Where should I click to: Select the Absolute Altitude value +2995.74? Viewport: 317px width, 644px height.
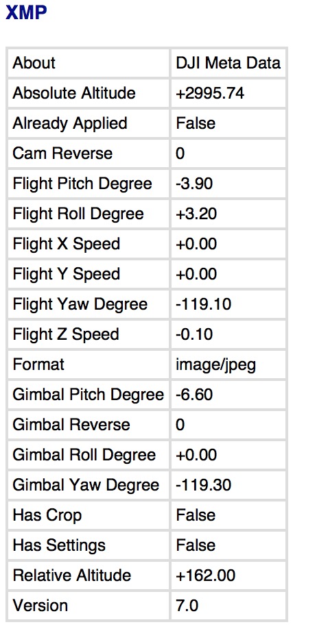[x=210, y=93]
